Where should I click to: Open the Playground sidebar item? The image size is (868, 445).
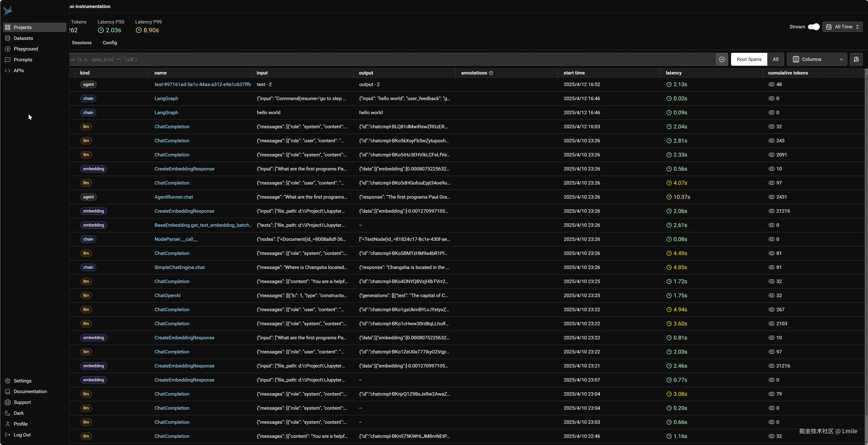26,49
